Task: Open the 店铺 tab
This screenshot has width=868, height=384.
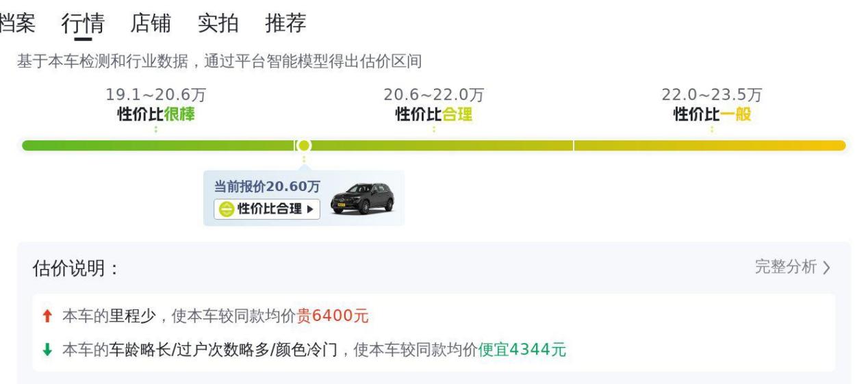Action: click(x=150, y=24)
